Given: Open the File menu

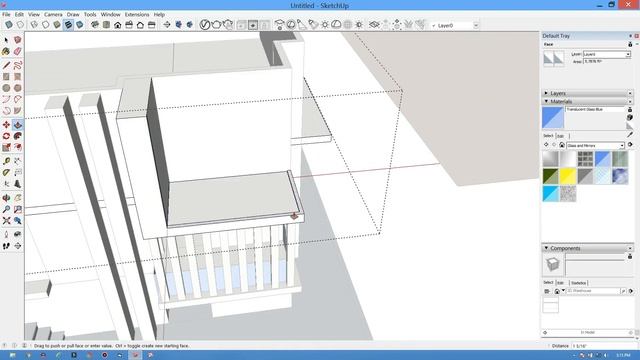Looking at the screenshot, I should tap(6, 14).
